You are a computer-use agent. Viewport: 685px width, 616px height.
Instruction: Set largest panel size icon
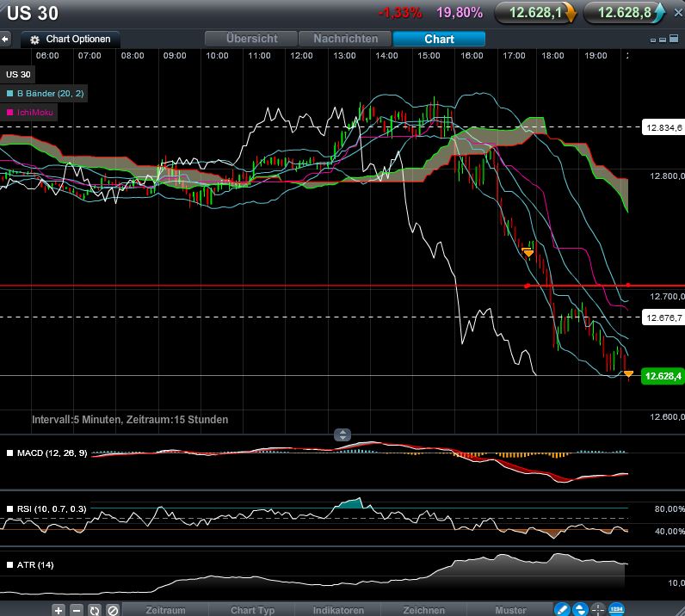tap(673, 39)
